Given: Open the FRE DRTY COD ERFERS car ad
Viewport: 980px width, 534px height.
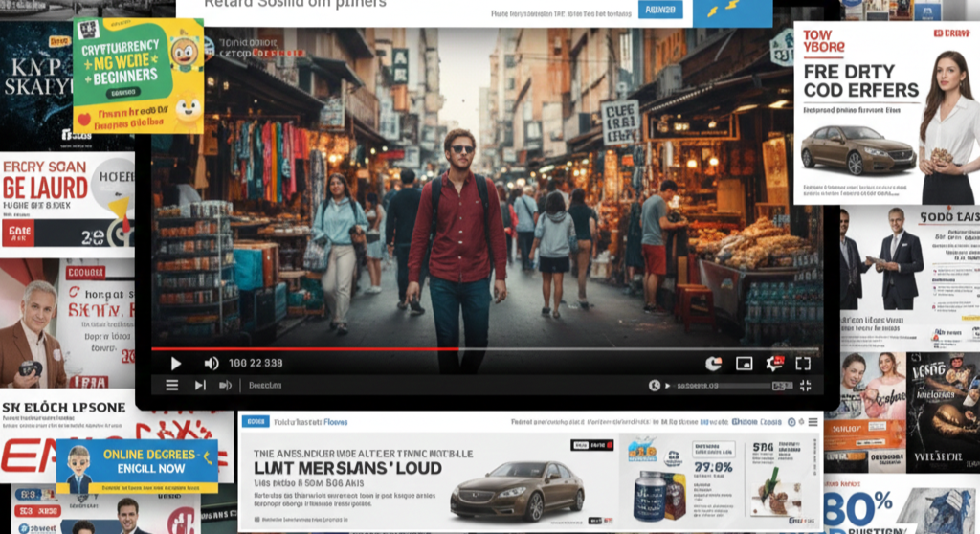Looking at the screenshot, I should (x=886, y=113).
